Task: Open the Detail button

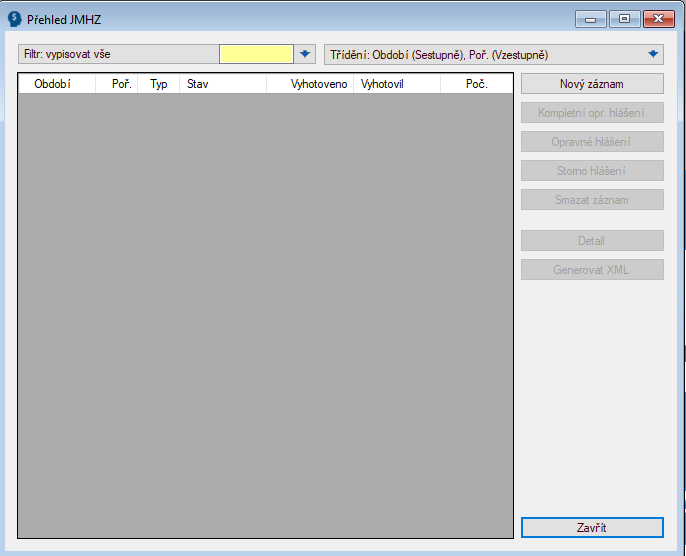Action: point(592,241)
